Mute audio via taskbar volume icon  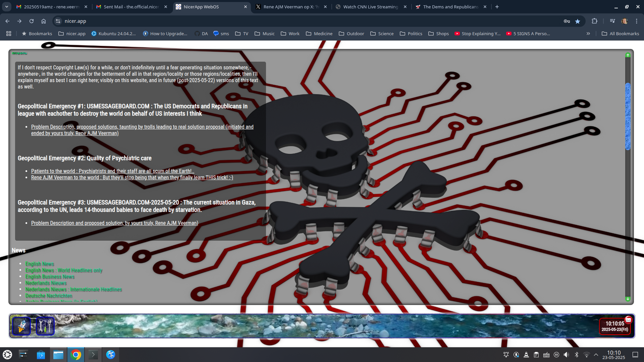click(x=566, y=355)
